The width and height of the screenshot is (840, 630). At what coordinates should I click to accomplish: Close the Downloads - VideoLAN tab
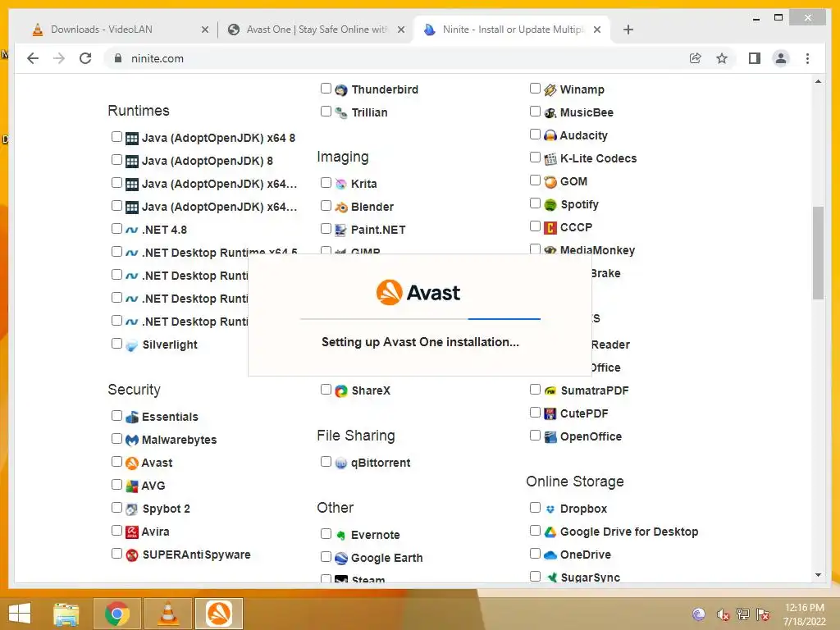(204, 30)
